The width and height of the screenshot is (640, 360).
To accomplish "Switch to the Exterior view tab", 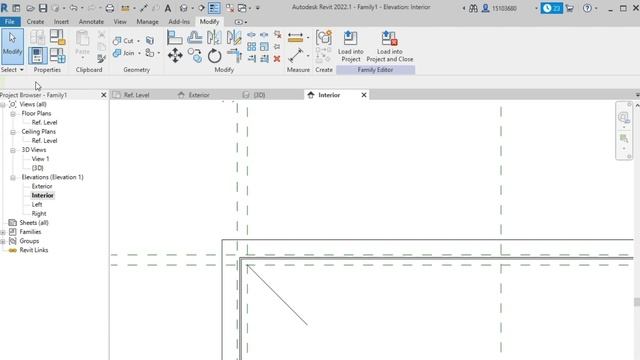I will (199, 95).
